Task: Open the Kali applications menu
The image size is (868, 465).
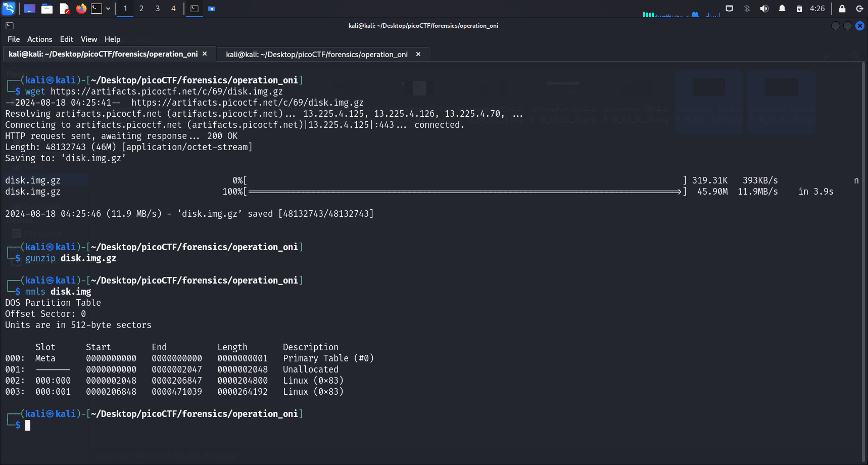Action: [9, 8]
